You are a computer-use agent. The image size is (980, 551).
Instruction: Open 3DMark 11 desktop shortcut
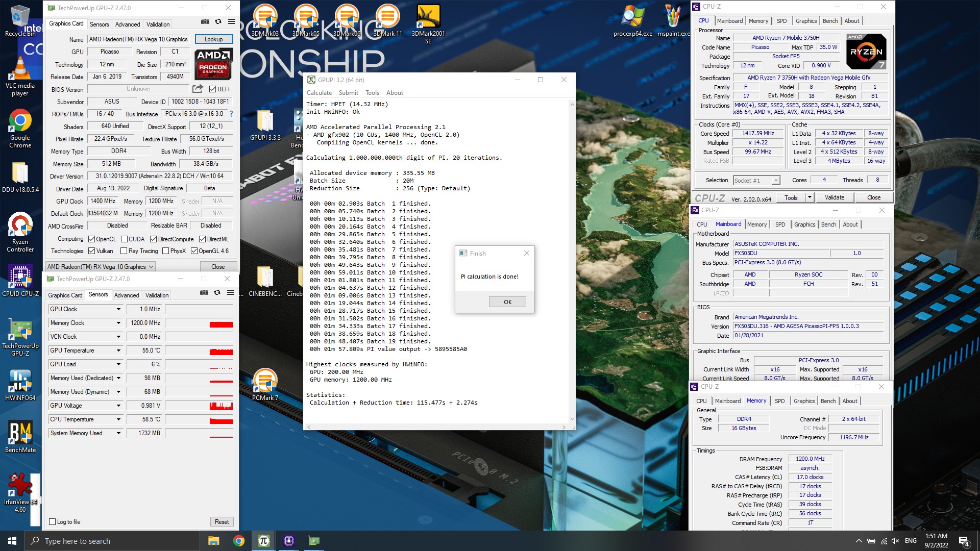click(388, 20)
